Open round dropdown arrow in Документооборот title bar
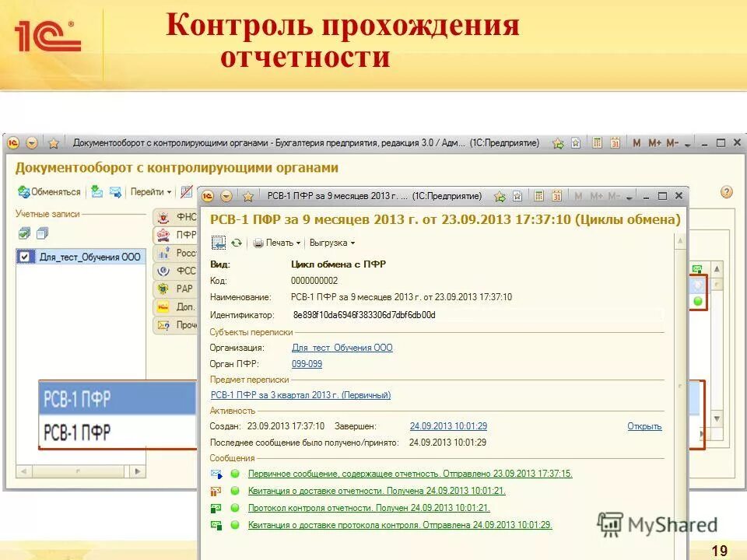Screen dimensions: 747x560 (31, 142)
